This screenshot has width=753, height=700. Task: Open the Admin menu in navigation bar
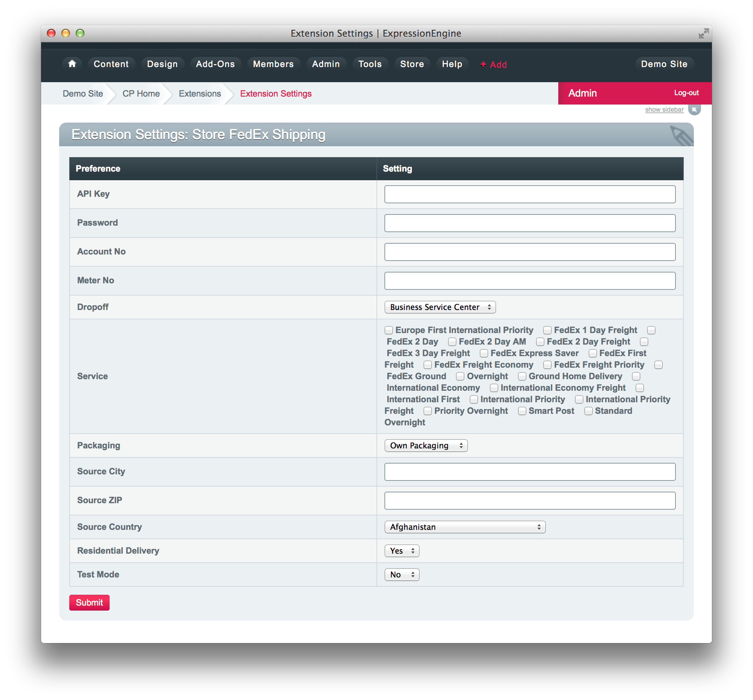tap(326, 64)
